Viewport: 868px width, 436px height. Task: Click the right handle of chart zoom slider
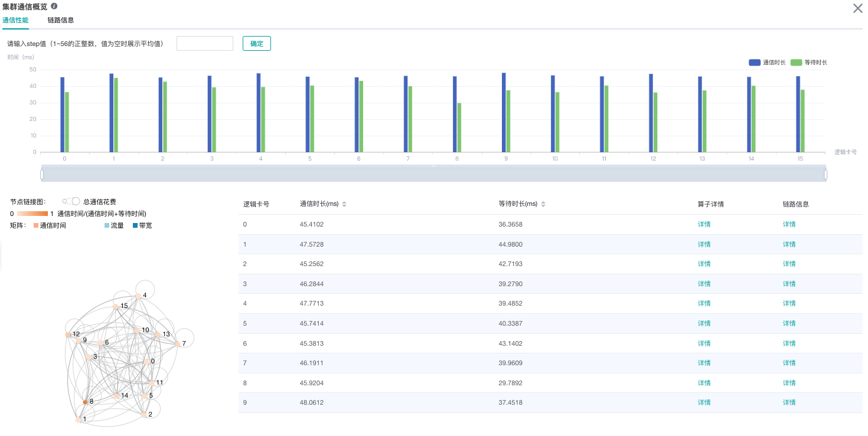(x=825, y=174)
